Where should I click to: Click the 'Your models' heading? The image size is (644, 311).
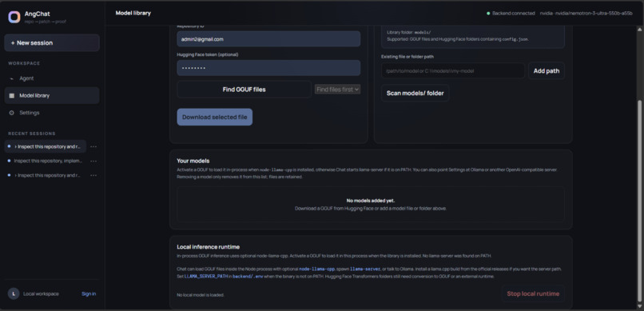pos(193,161)
